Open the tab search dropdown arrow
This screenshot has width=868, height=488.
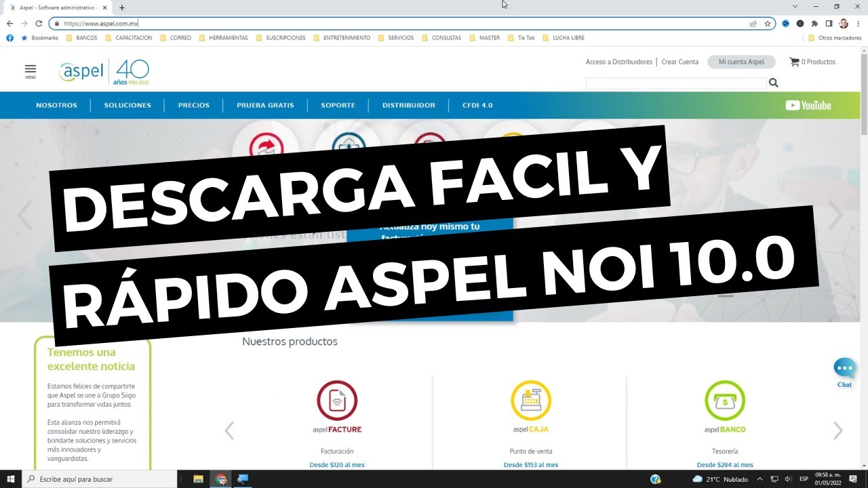[795, 7]
